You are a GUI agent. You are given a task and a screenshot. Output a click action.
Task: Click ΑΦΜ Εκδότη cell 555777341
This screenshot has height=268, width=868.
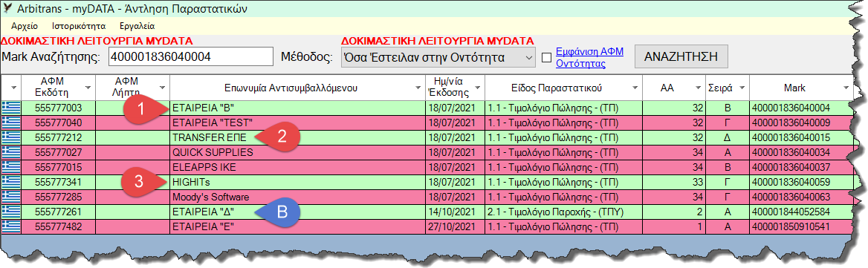coord(58,182)
